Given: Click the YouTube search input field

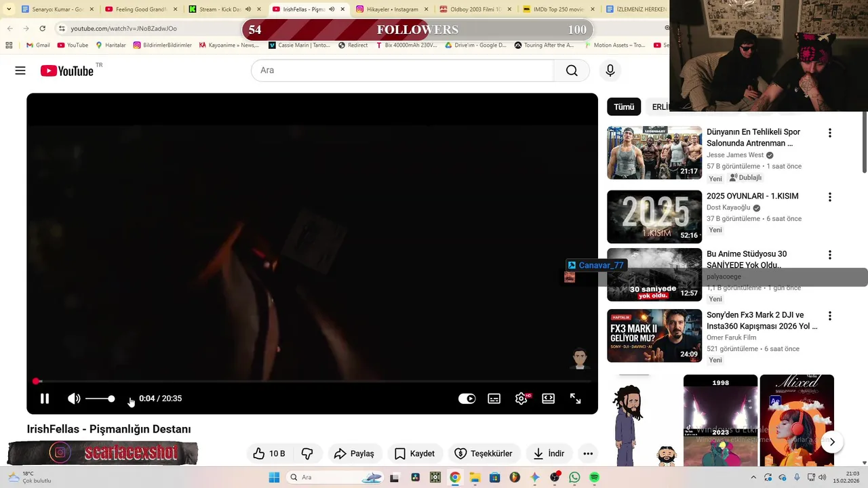Looking at the screenshot, I should (402, 70).
